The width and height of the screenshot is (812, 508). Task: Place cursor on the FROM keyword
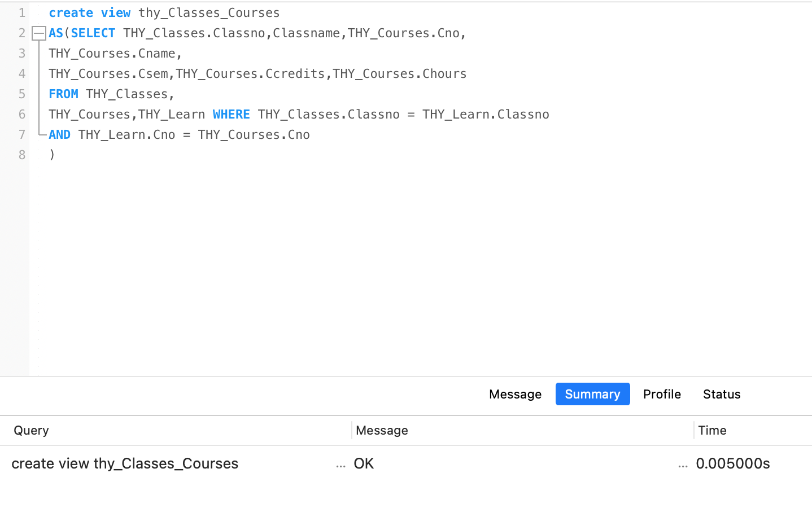click(63, 94)
